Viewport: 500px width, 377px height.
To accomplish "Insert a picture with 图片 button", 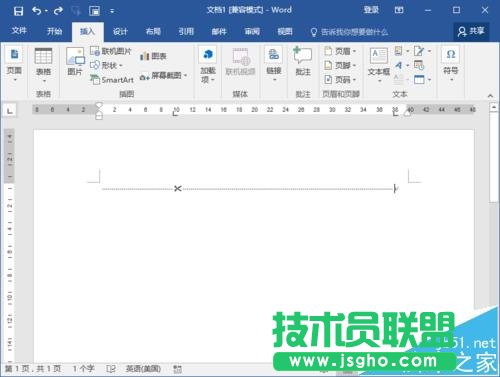I will pyautogui.click(x=75, y=61).
